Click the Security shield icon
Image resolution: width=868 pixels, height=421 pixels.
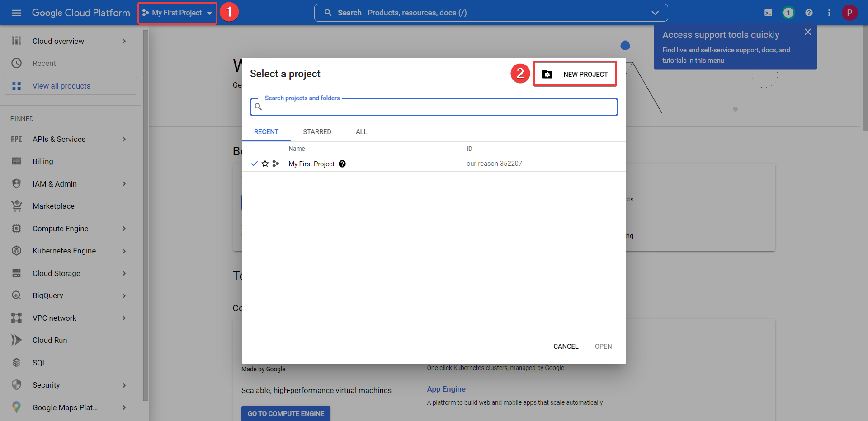16,385
